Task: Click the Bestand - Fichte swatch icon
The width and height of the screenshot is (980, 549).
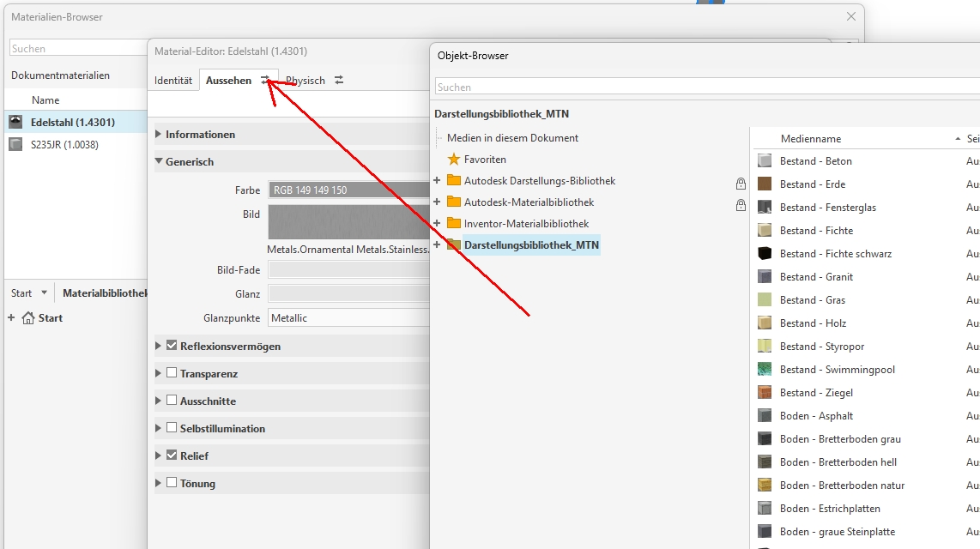Action: 765,230
